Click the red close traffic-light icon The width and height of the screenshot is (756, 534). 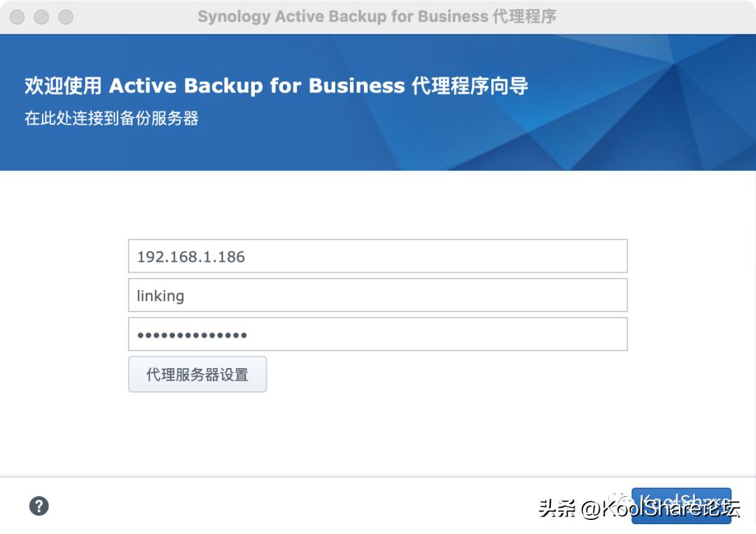coord(15,16)
